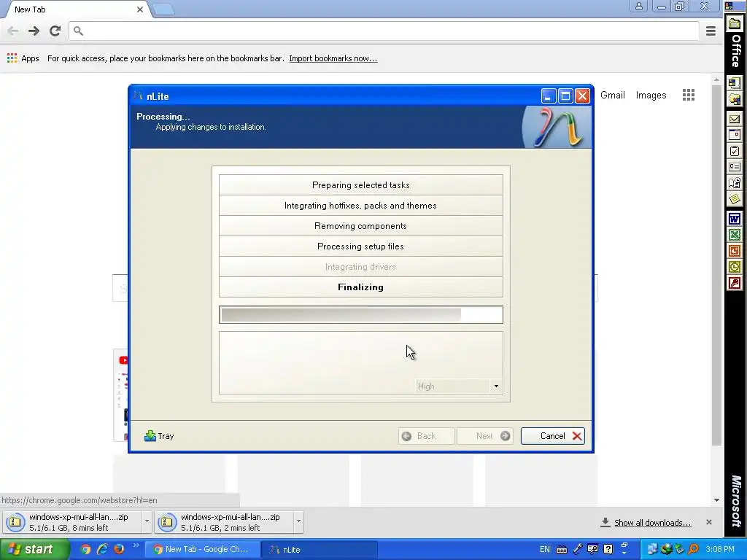This screenshot has height=560, width=747.
Task: Select the nLite taskbar button
Action: [x=320, y=549]
